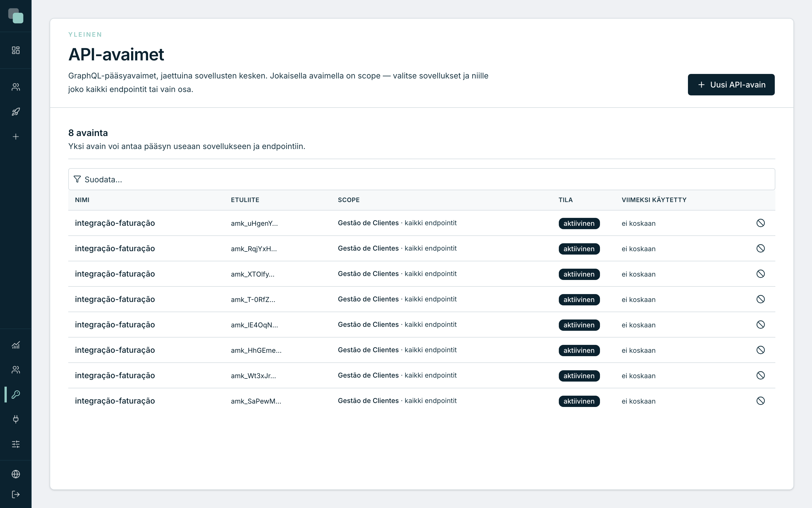Select prefix text amk_uHgenY...
The height and width of the screenshot is (508, 812).
[x=254, y=224]
